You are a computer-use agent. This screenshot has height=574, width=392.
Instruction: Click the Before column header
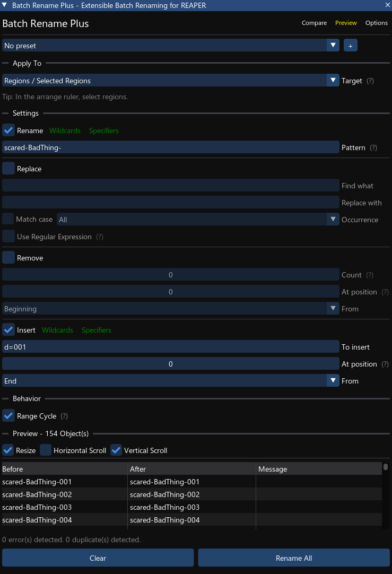click(x=64, y=469)
